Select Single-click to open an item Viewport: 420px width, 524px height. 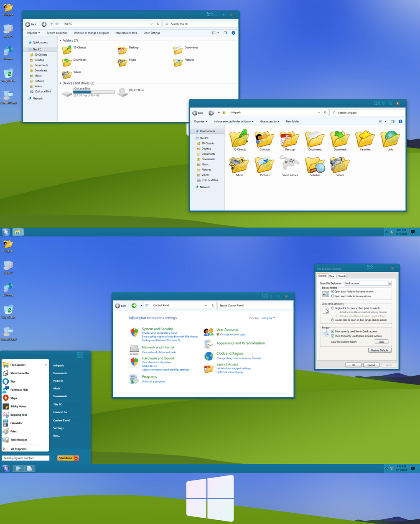tap(333, 308)
